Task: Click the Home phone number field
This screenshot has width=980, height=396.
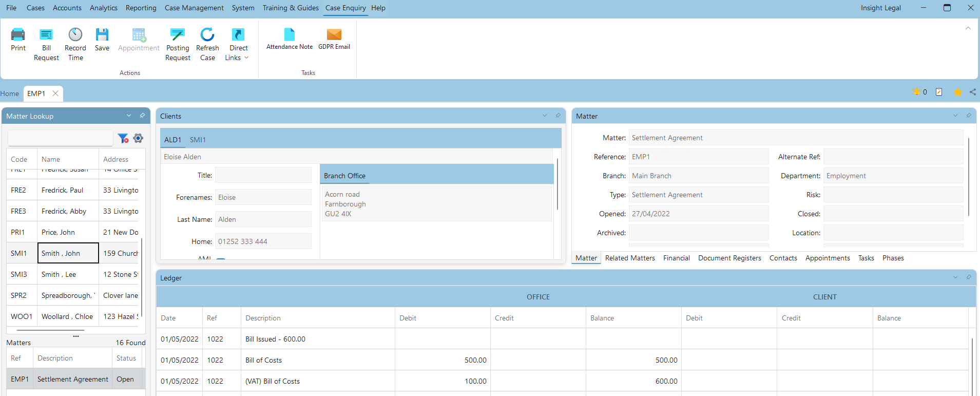Action: pos(263,241)
